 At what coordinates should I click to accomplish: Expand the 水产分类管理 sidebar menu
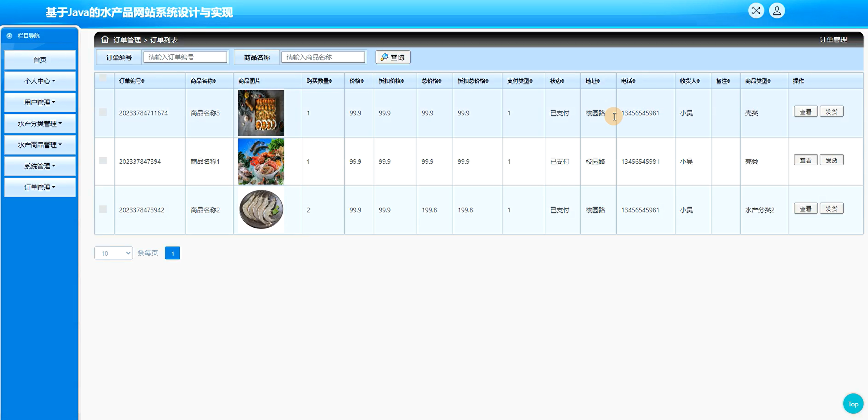(40, 124)
